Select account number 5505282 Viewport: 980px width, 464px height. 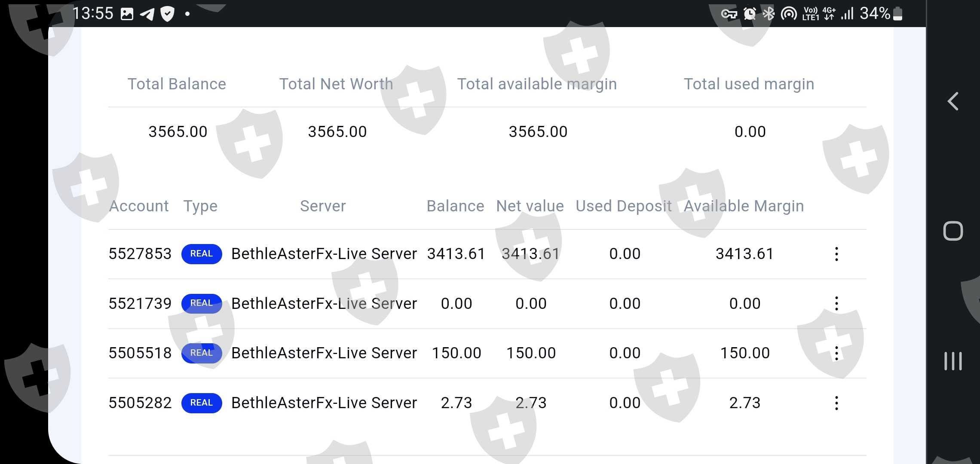pos(140,403)
